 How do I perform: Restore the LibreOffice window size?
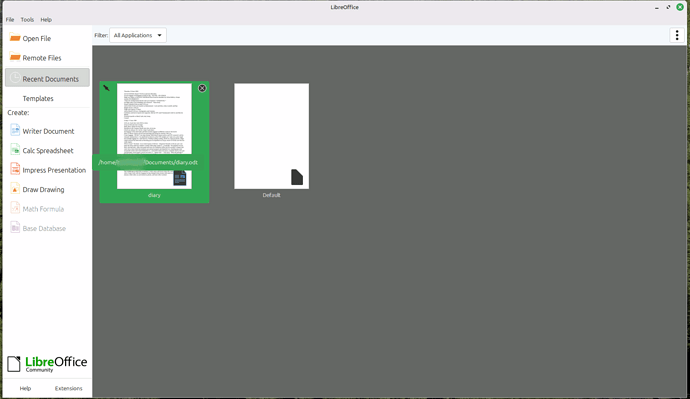(668, 7)
